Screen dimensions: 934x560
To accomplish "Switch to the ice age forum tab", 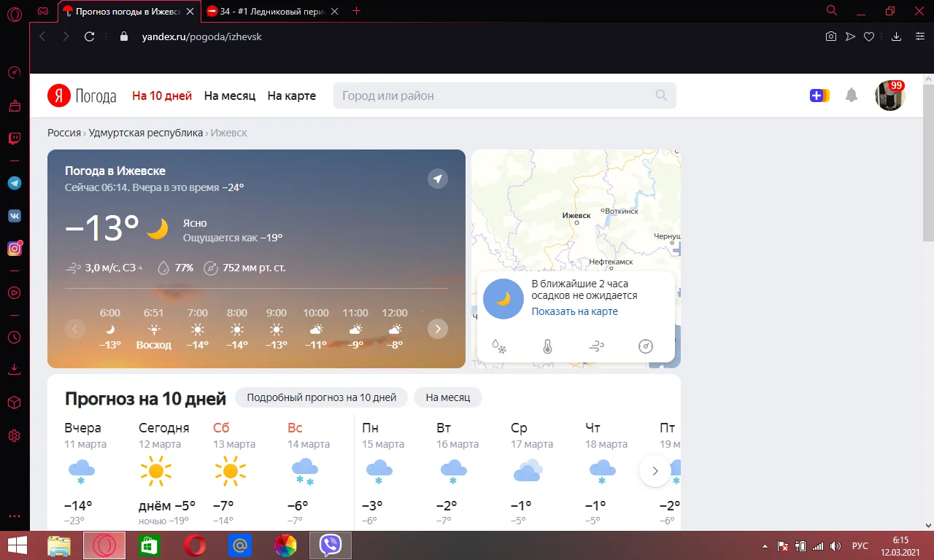I will click(x=270, y=11).
